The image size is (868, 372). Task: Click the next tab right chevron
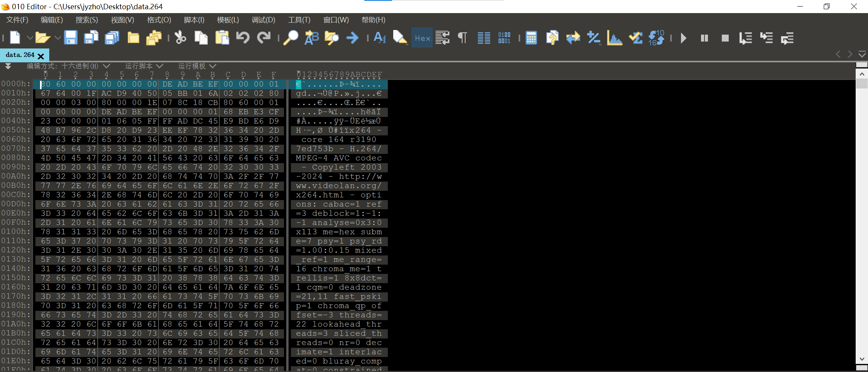click(850, 54)
